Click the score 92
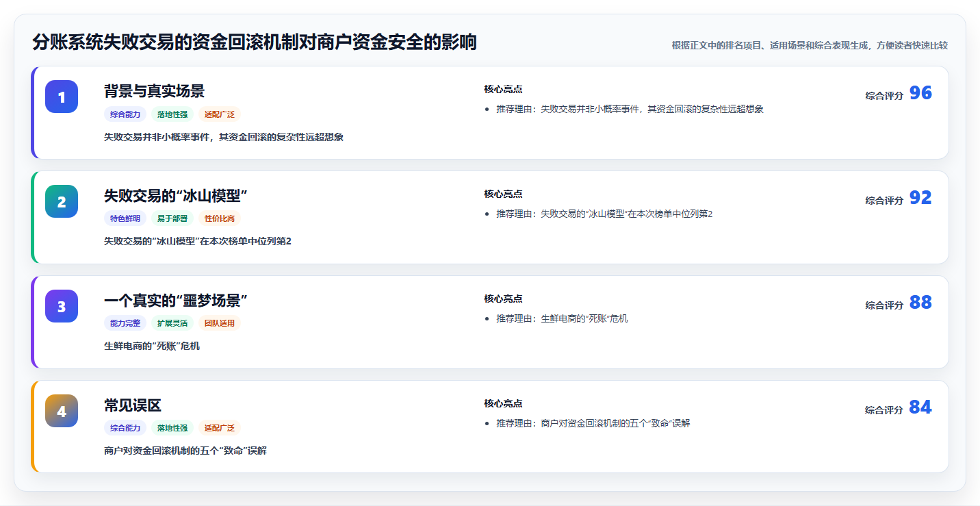Screen dimensions: 980x506 point(920,198)
